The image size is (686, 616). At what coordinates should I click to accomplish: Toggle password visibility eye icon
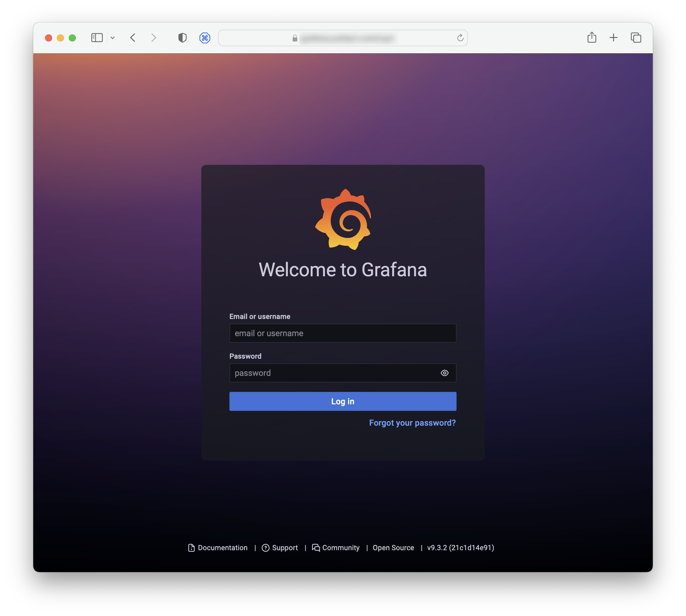445,372
